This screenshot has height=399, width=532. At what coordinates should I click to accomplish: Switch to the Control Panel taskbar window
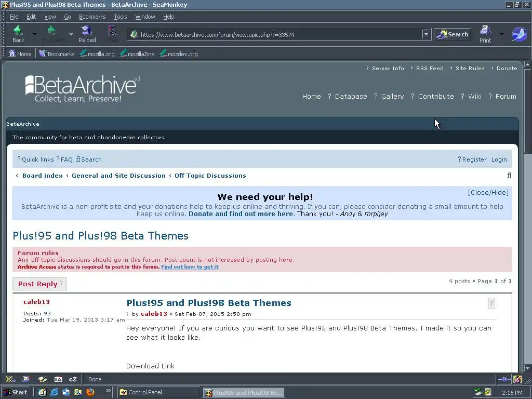(x=159, y=392)
